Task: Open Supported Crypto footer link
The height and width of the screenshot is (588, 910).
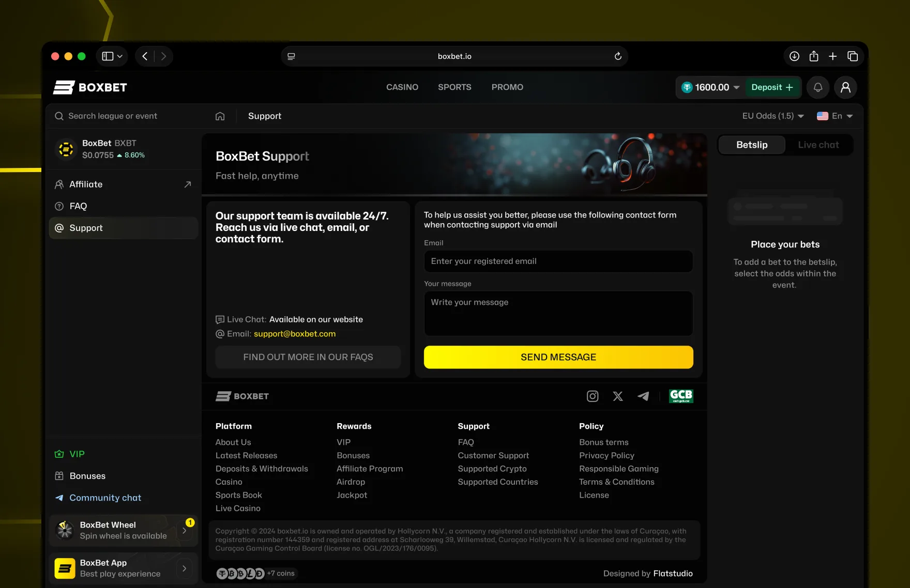Action: [x=492, y=469]
